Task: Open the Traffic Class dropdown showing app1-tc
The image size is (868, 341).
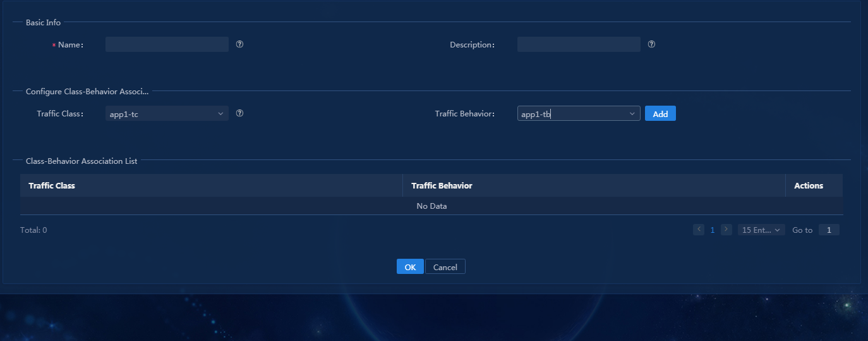Action: [x=167, y=114]
